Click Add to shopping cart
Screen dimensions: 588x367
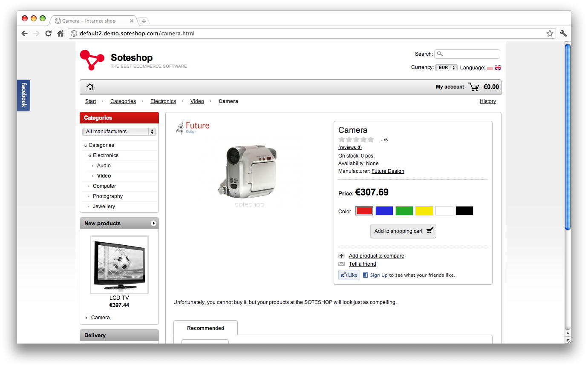pyautogui.click(x=403, y=231)
